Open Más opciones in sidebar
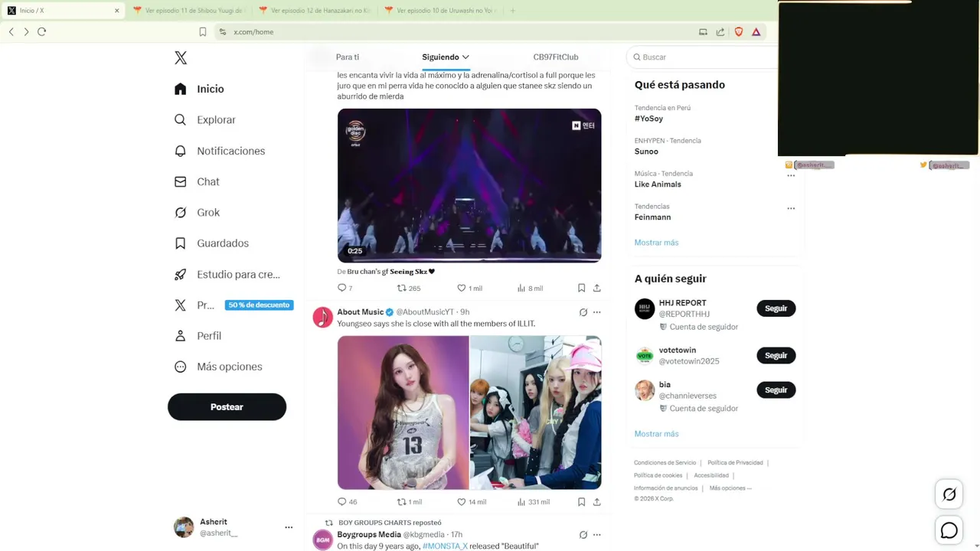This screenshot has width=980, height=551. 218,367
